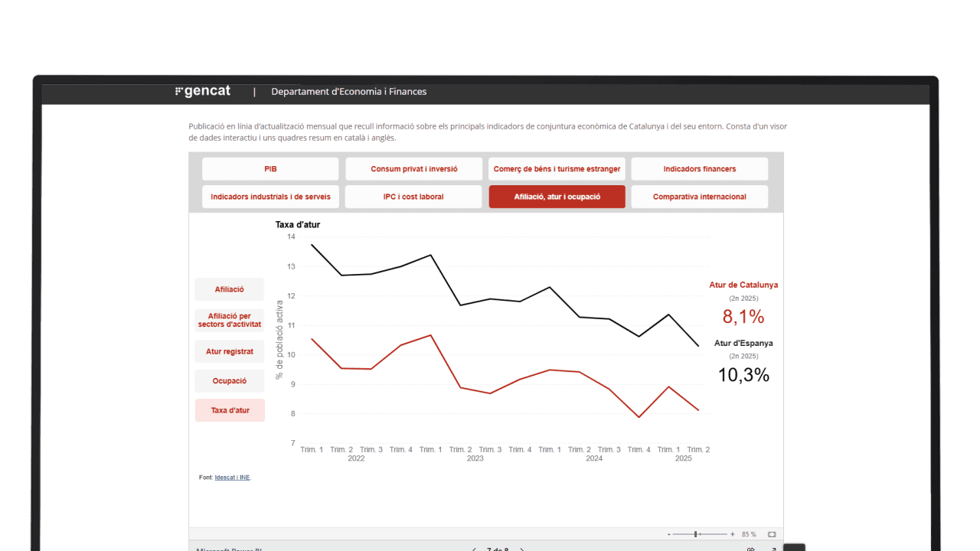This screenshot has height=551, width=980.
Task: Show the Afiliació chart
Action: (229, 289)
